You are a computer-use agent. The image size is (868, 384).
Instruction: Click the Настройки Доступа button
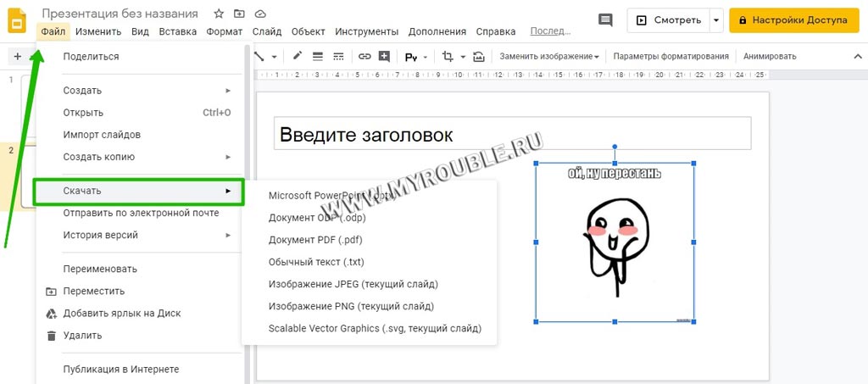tap(787, 19)
